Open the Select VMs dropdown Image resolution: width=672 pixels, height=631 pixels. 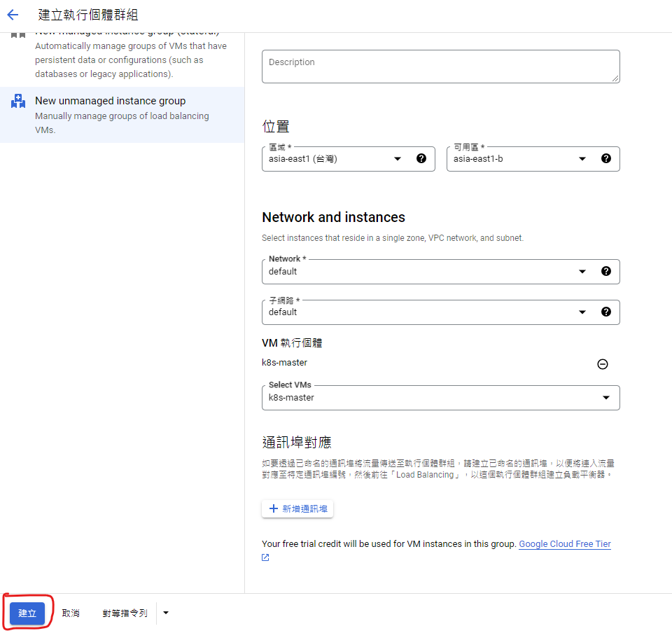[605, 397]
